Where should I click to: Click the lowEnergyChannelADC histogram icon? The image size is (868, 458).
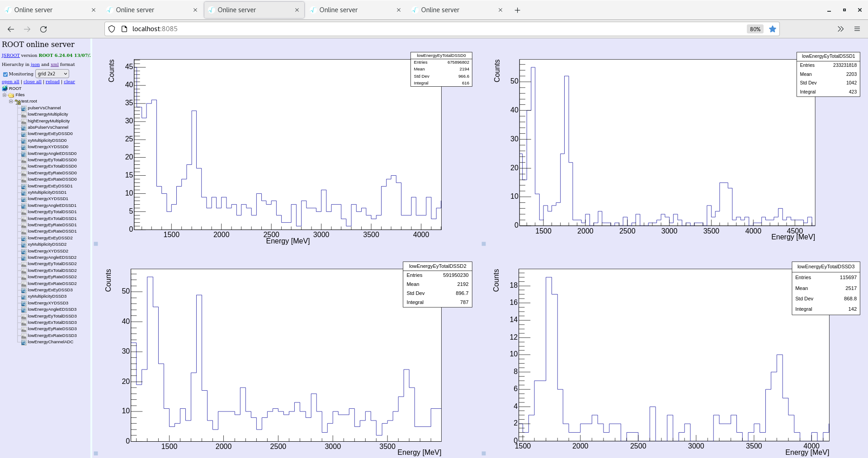(24, 342)
